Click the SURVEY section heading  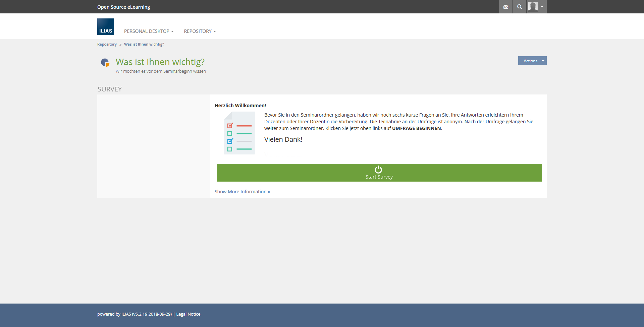pos(110,89)
